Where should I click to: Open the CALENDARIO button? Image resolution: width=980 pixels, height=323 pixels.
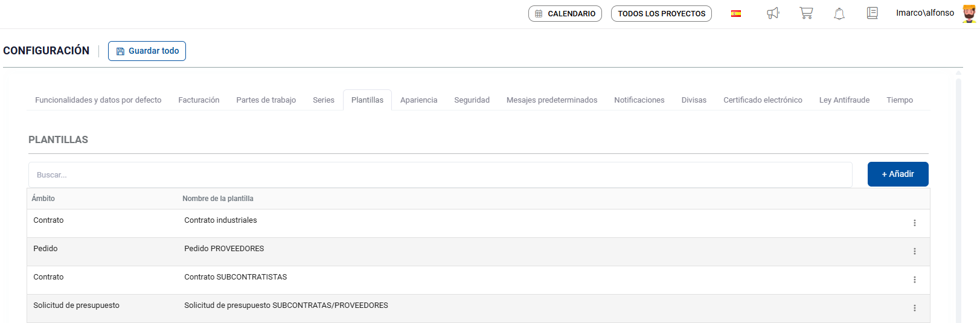click(565, 13)
